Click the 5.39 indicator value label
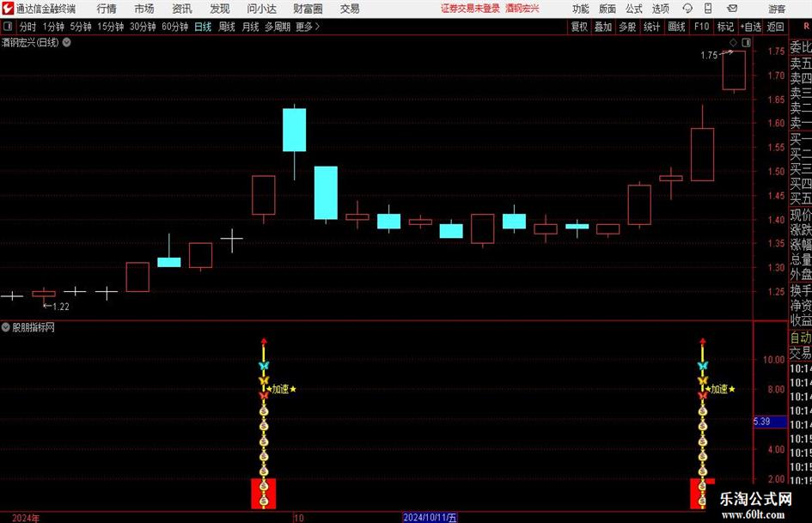The height and width of the screenshot is (523, 812). (x=770, y=422)
